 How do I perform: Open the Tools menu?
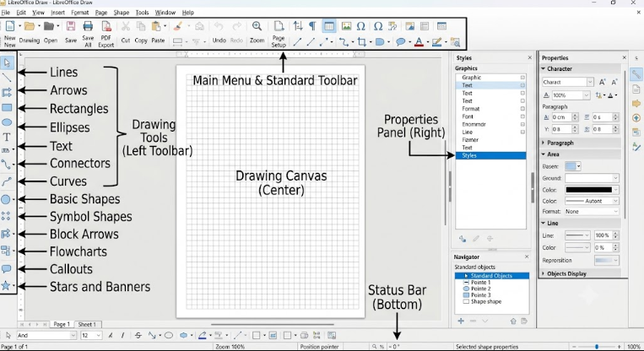[142, 13]
